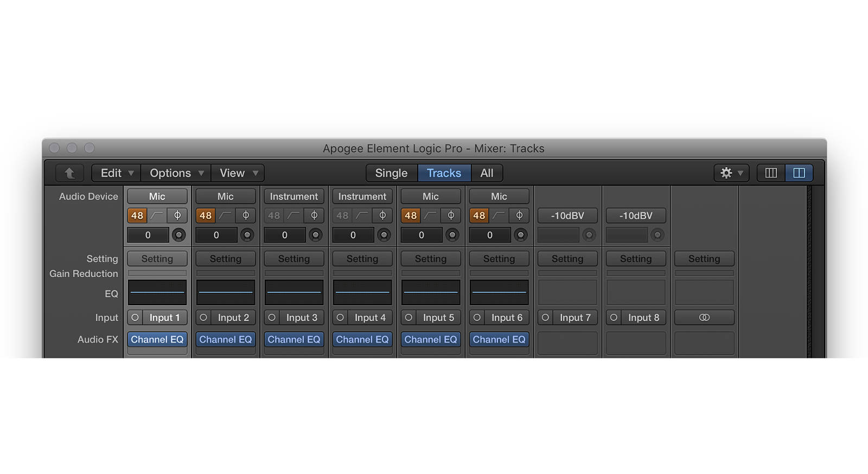Toggle 48V phantom power on Input 4
Screen dimensions: 868x474
(x=342, y=216)
